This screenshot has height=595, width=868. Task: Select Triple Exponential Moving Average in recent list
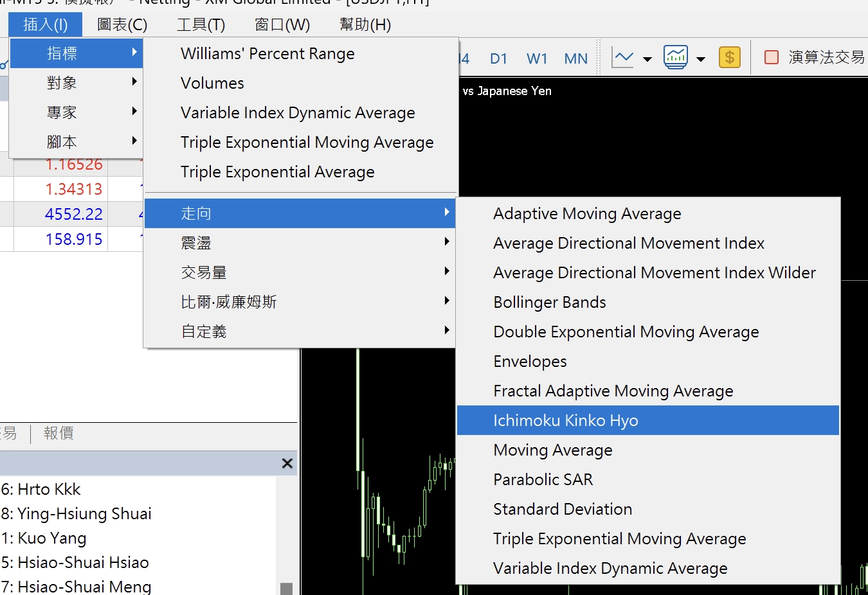(301, 143)
